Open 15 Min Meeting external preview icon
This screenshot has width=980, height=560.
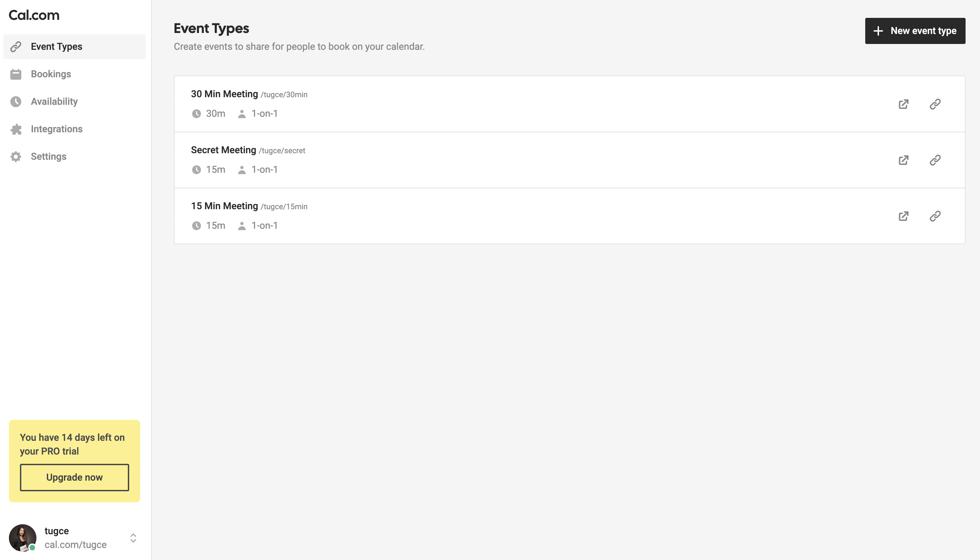point(903,216)
